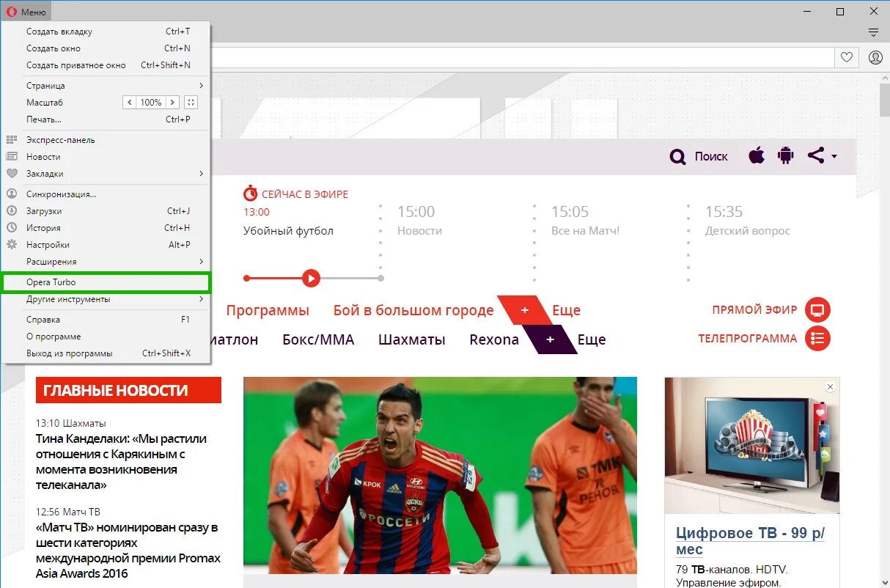
Task: Open the «Матч ТВ» номинирован news headline
Action: [128, 551]
